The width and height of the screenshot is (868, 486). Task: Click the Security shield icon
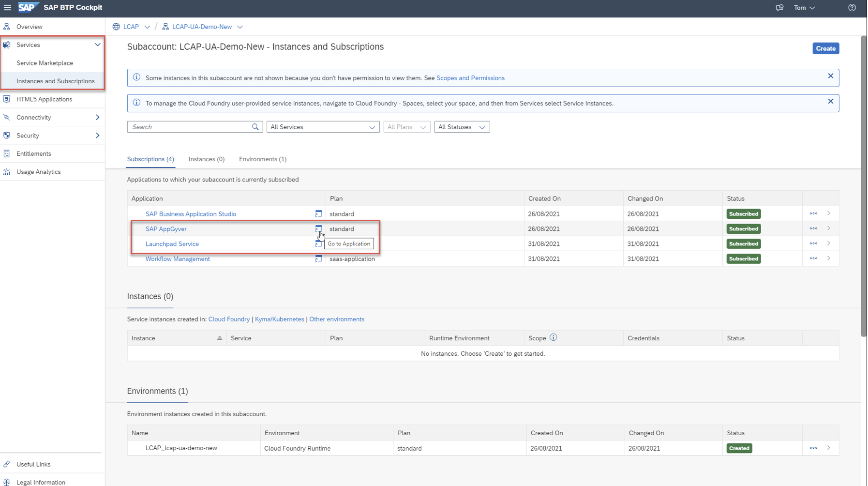(7, 136)
